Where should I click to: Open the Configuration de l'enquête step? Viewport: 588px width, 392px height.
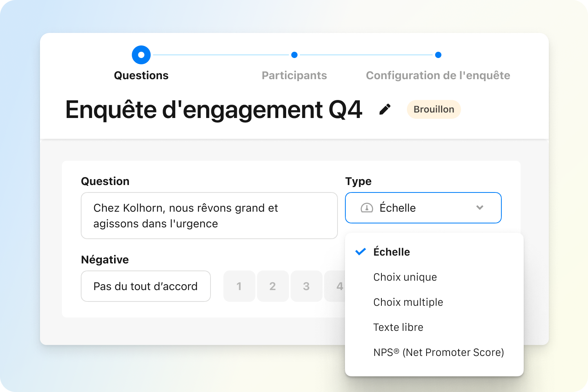click(x=438, y=75)
